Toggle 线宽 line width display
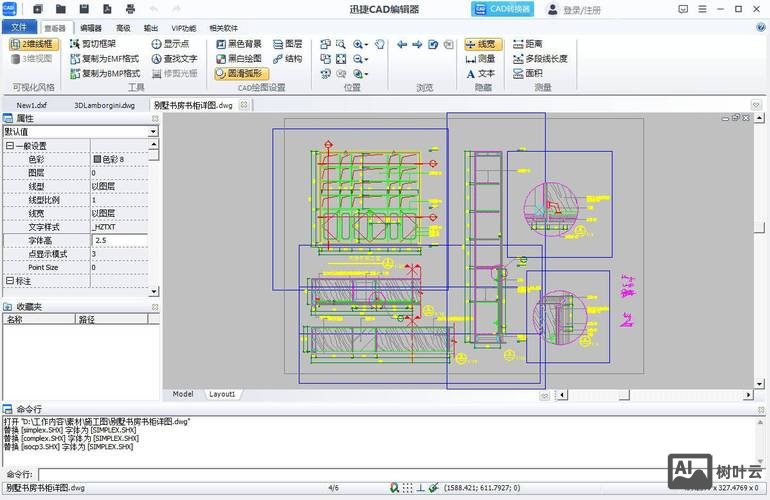The image size is (770, 500). point(483,44)
